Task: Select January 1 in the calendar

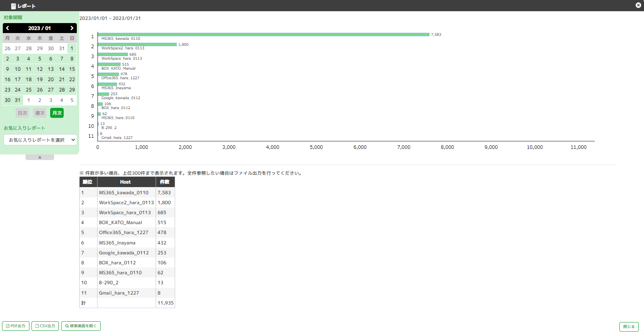Action: pyautogui.click(x=72, y=49)
